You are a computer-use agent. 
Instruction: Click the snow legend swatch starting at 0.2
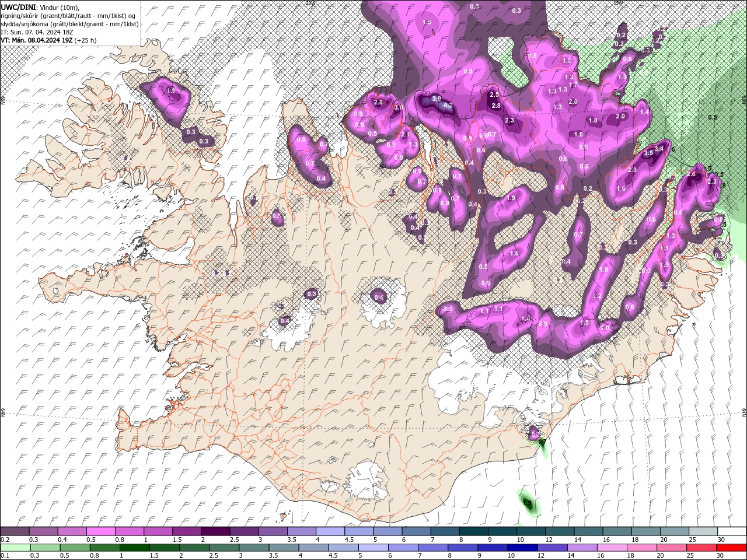click(15, 531)
